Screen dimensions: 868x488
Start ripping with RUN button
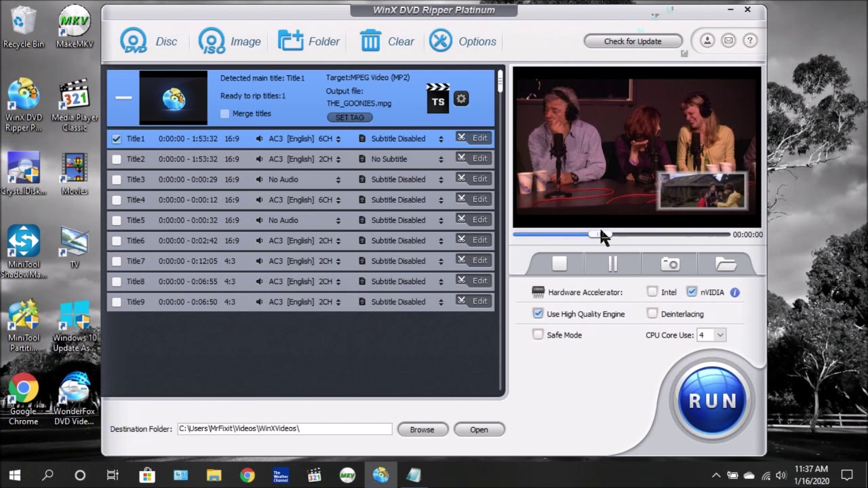pos(712,401)
